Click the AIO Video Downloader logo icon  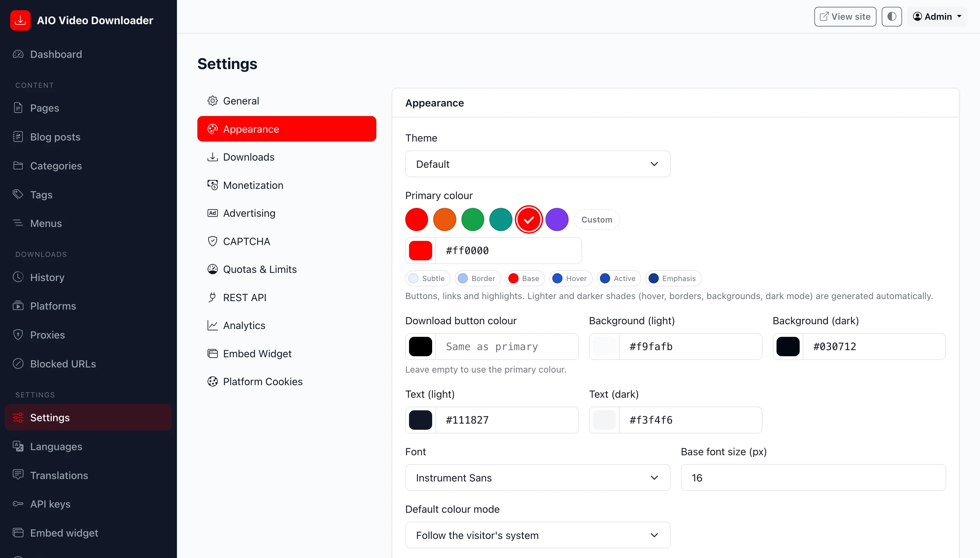tap(20, 20)
